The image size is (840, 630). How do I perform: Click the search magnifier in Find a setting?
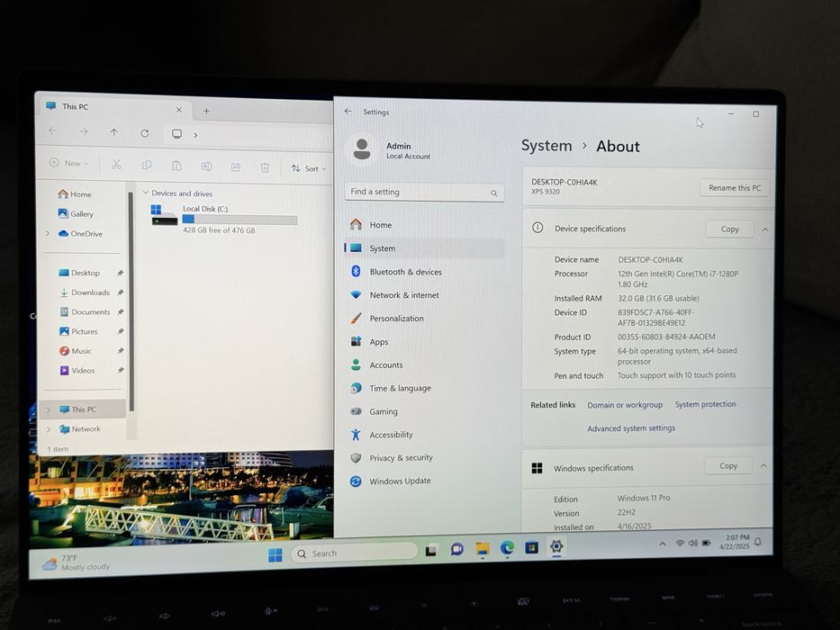[494, 193]
